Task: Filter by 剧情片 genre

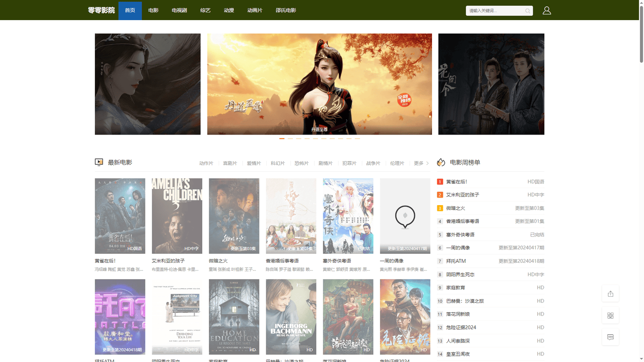Action: point(325,163)
